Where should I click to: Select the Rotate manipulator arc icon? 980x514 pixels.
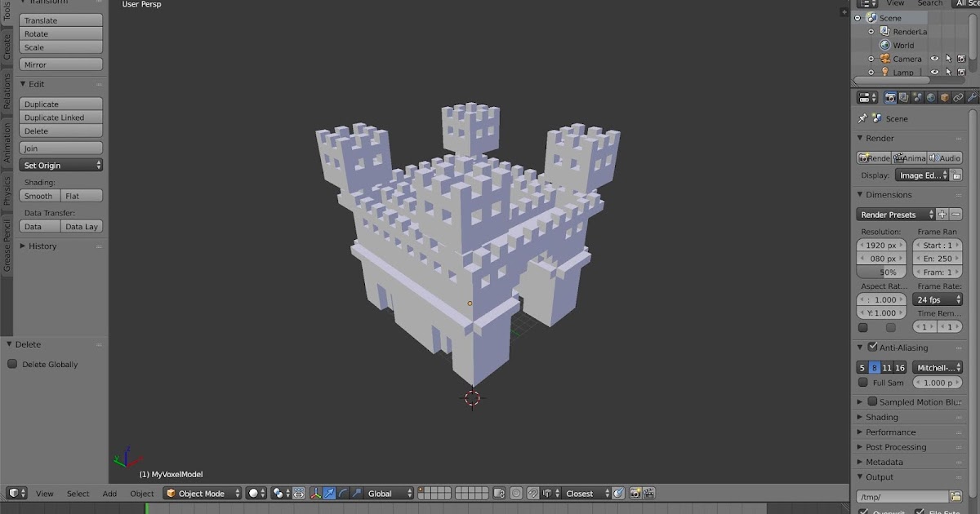click(x=343, y=494)
